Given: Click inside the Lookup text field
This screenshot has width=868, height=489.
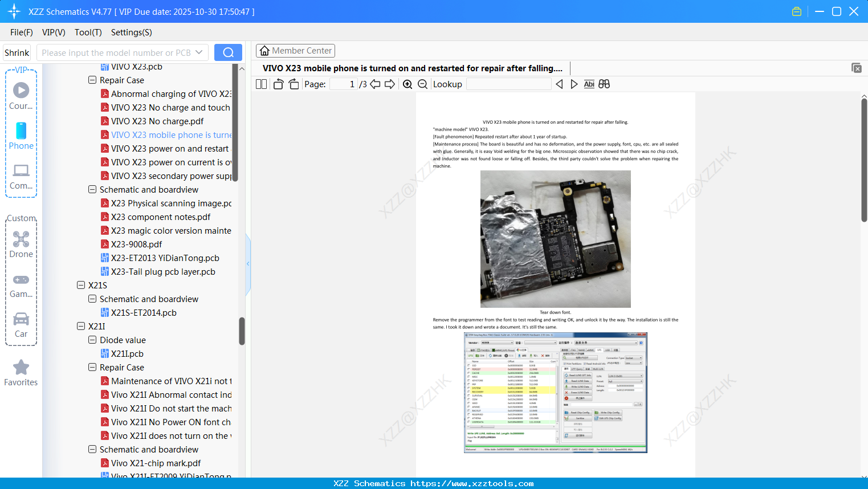Looking at the screenshot, I should coord(508,84).
